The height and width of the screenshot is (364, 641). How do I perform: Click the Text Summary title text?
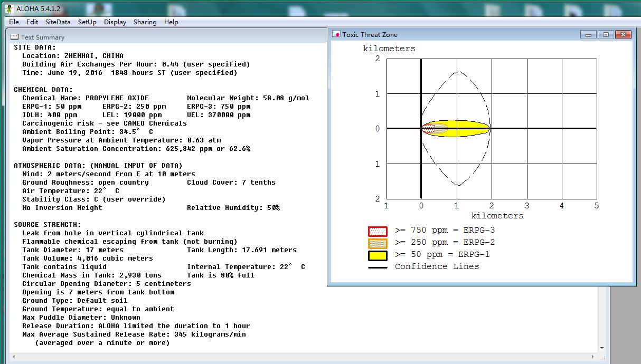coord(43,37)
